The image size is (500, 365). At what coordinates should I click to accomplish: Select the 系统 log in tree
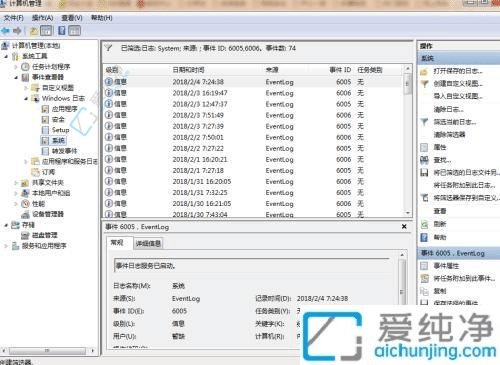(58, 140)
